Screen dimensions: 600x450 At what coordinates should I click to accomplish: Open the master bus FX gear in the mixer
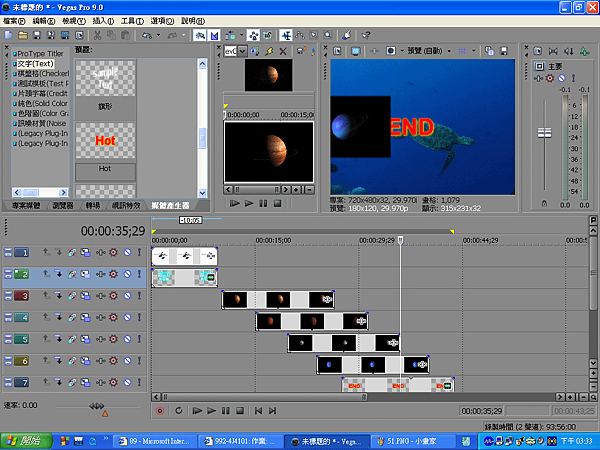[550, 78]
